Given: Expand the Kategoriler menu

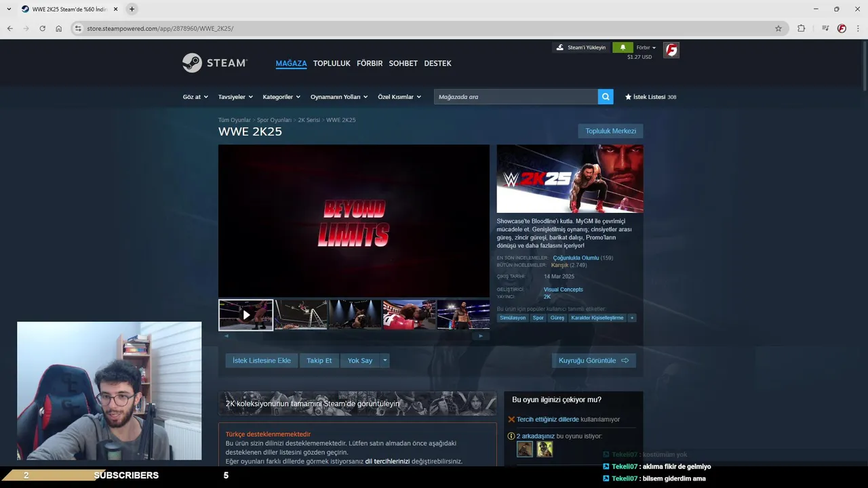Looking at the screenshot, I should pos(281,97).
